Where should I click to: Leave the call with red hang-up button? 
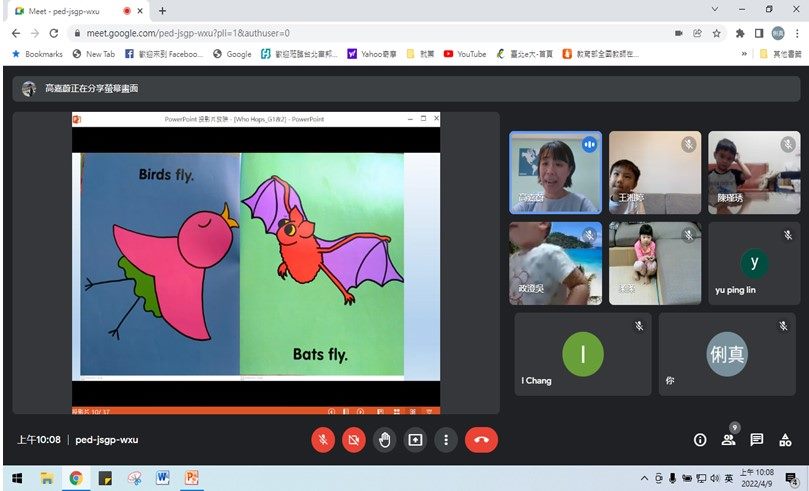(481, 440)
